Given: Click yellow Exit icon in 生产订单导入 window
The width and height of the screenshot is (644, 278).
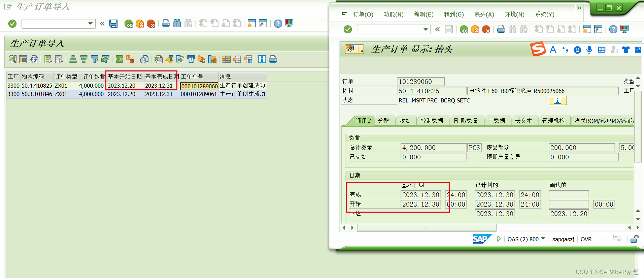Looking at the screenshot, I should point(139,24).
